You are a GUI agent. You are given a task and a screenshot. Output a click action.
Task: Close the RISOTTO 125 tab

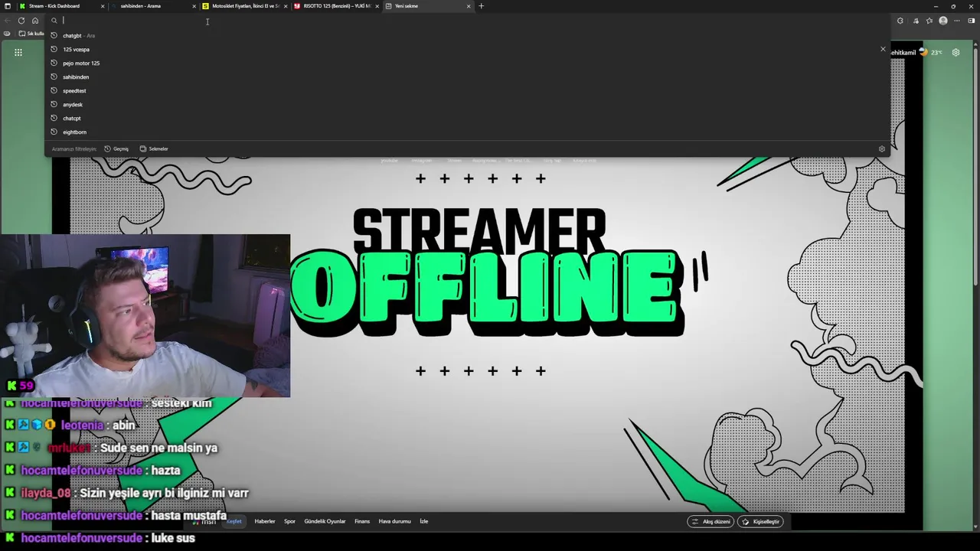(x=377, y=6)
